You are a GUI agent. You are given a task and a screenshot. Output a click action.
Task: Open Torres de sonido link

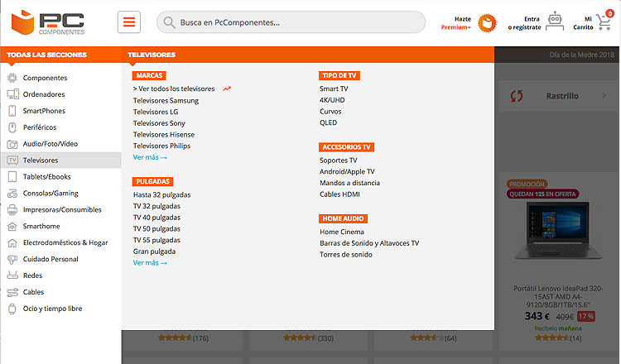coord(346,255)
